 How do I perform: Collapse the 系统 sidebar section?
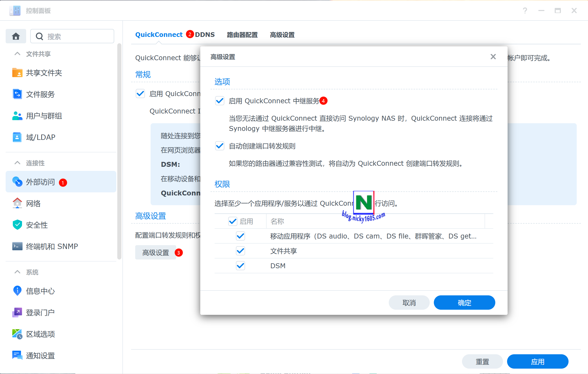pyautogui.click(x=17, y=272)
